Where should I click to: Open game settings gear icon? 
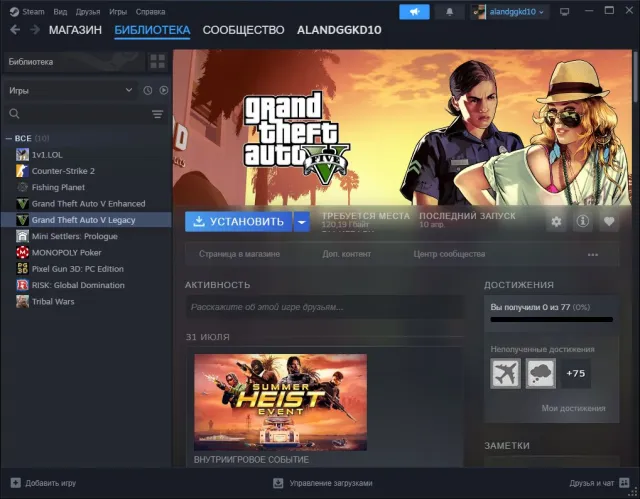556,222
